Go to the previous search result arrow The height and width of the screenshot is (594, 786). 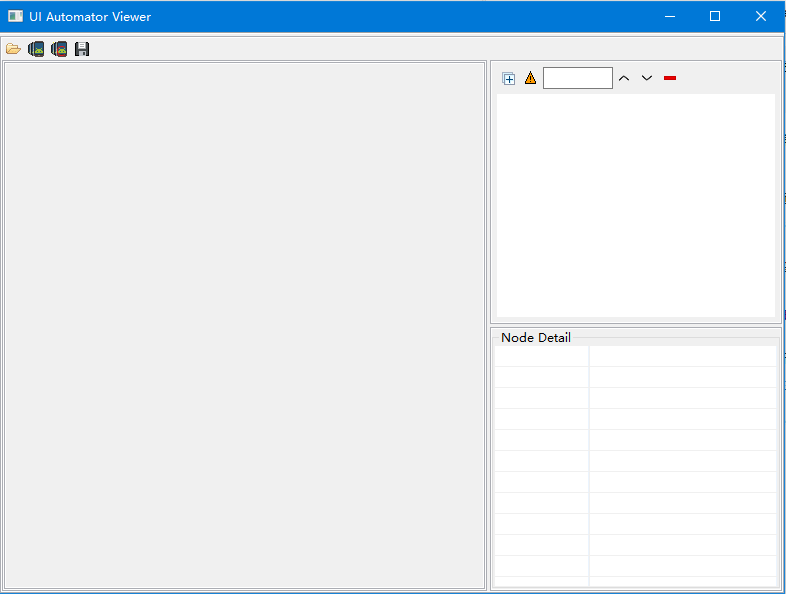click(624, 78)
